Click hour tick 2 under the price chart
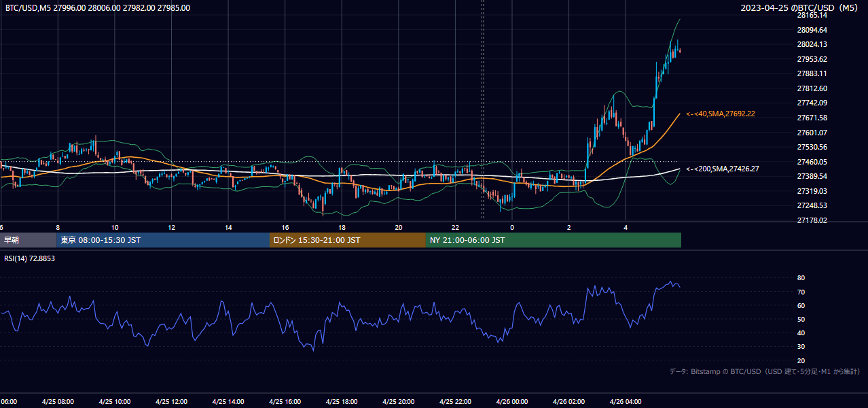Viewport: 868px width, 408px height. click(x=569, y=227)
